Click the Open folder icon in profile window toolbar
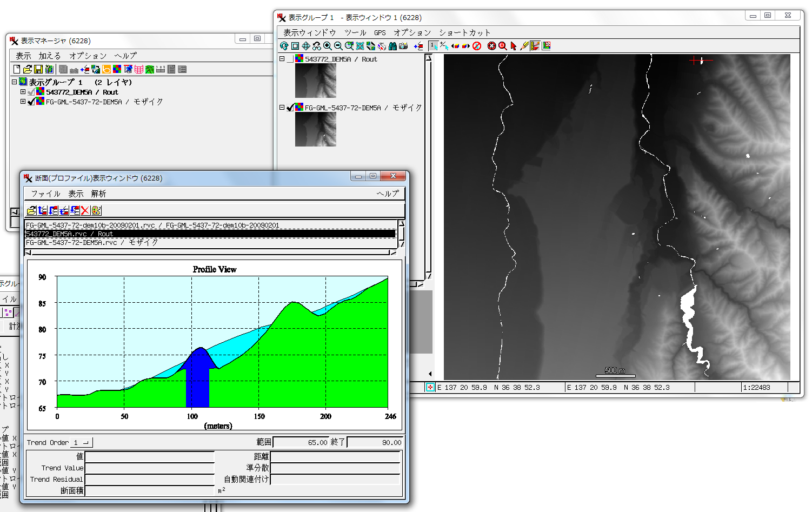 (31, 210)
